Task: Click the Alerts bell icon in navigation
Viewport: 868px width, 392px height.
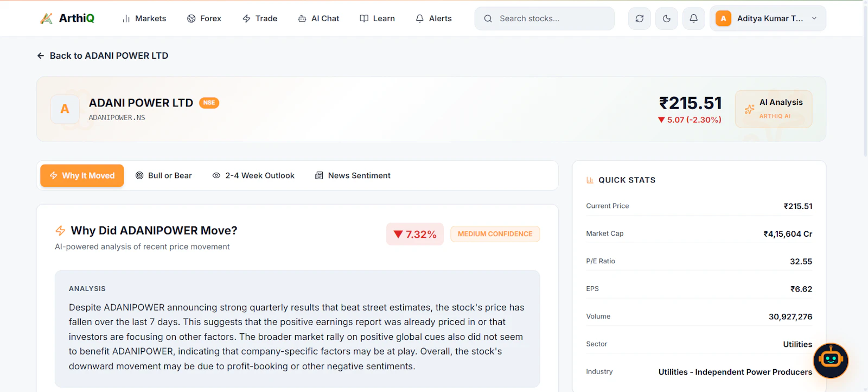Action: pos(420,18)
